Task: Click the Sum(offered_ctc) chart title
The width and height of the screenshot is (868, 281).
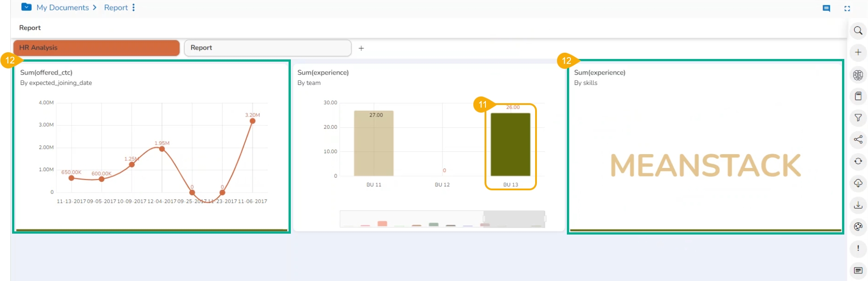Action: click(x=46, y=72)
